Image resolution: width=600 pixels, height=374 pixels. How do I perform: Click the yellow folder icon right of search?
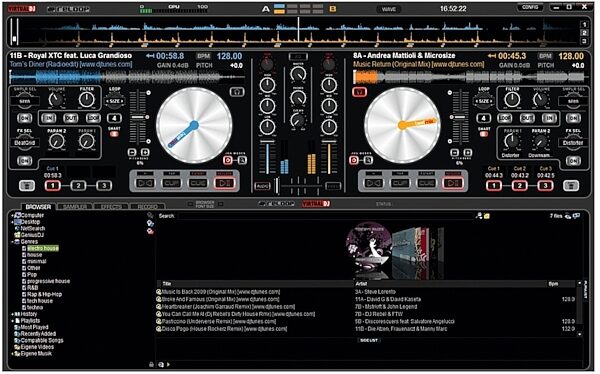487,216
